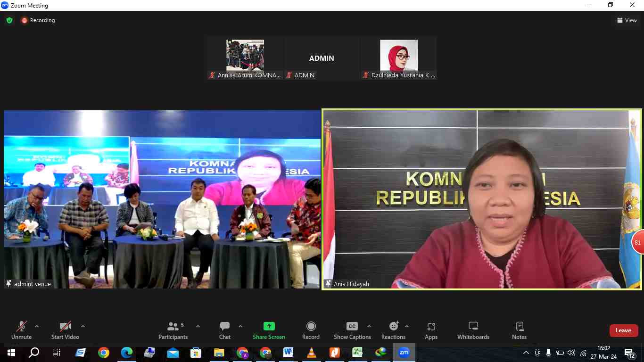
Task: Click the Record button in toolbar
Action: pyautogui.click(x=311, y=330)
